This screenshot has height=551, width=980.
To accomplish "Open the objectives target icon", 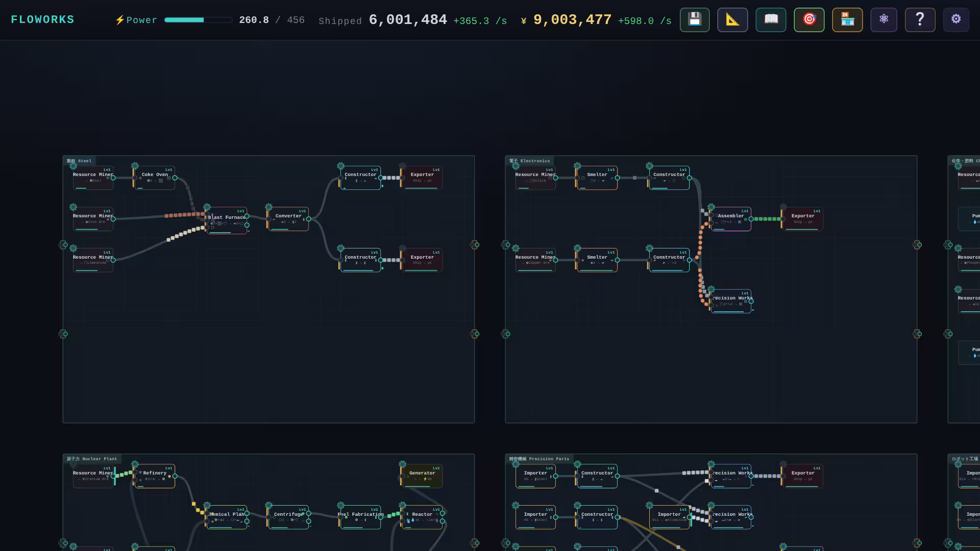I will coord(809,20).
